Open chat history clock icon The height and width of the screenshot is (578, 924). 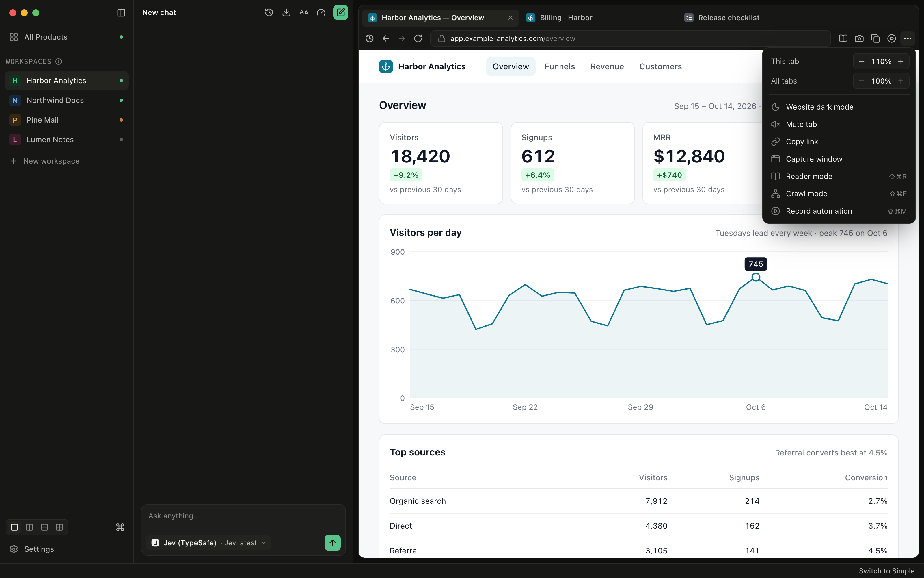(x=269, y=13)
